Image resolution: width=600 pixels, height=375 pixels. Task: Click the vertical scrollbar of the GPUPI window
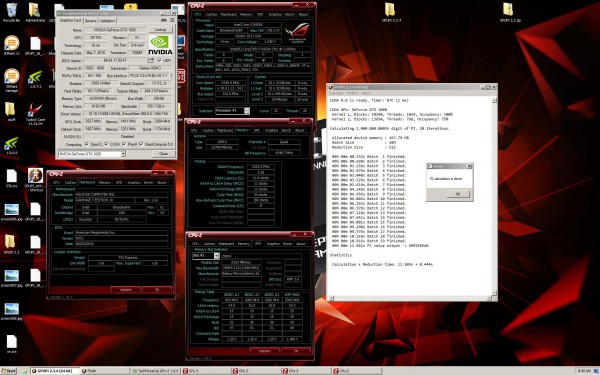click(x=494, y=197)
